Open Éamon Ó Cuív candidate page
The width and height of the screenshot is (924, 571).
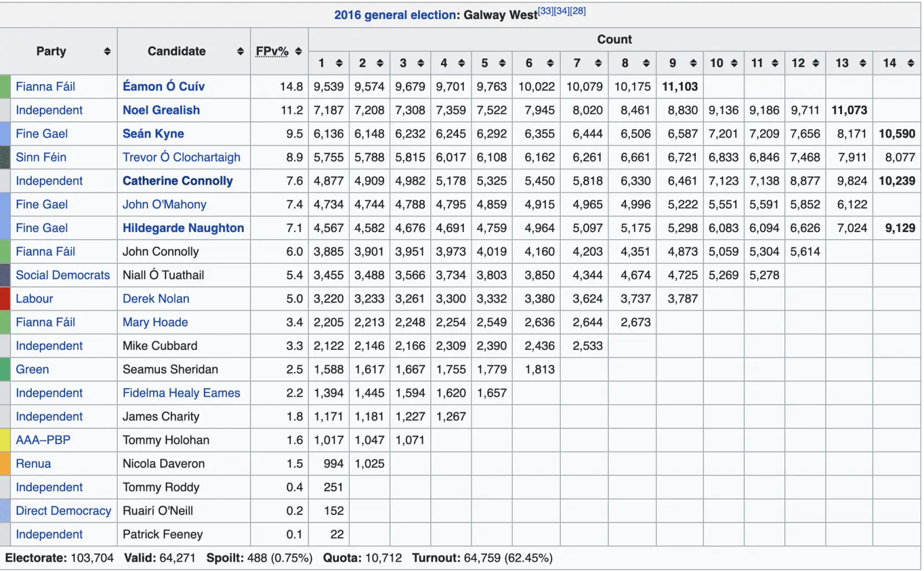(163, 87)
